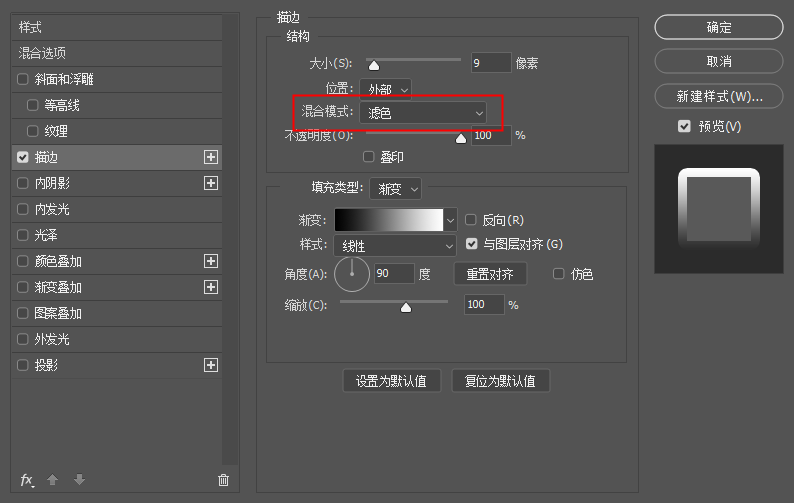Select the 光泽 list entry label

point(46,235)
